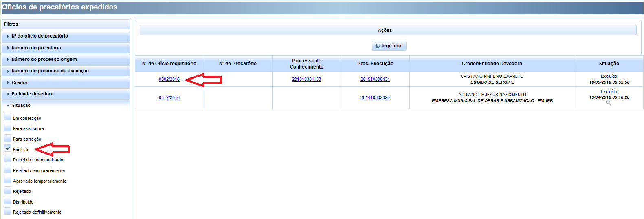Image resolution: width=644 pixels, height=219 pixels.
Task: Check the Para assinatura filter
Action: click(8, 128)
